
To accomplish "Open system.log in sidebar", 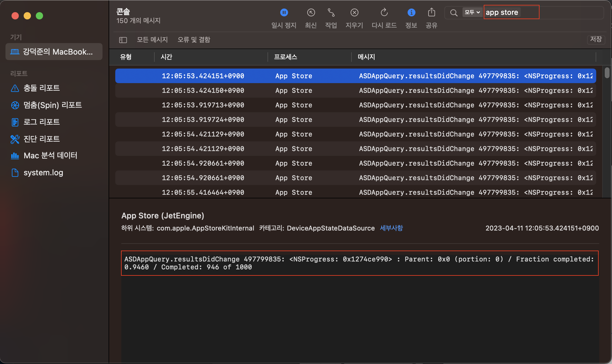I will (x=37, y=173).
